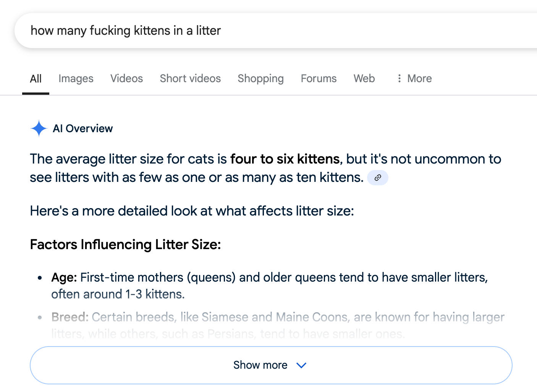Click the search query input field

(276, 31)
